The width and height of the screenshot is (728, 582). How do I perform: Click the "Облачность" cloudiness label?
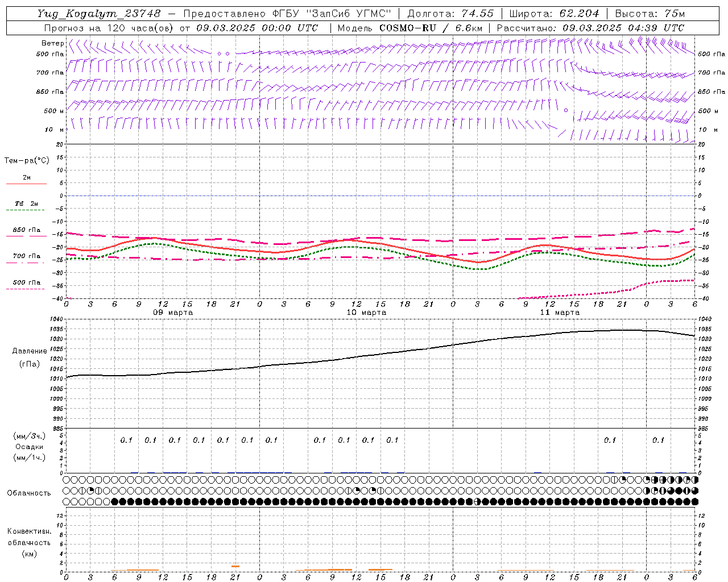point(29,493)
